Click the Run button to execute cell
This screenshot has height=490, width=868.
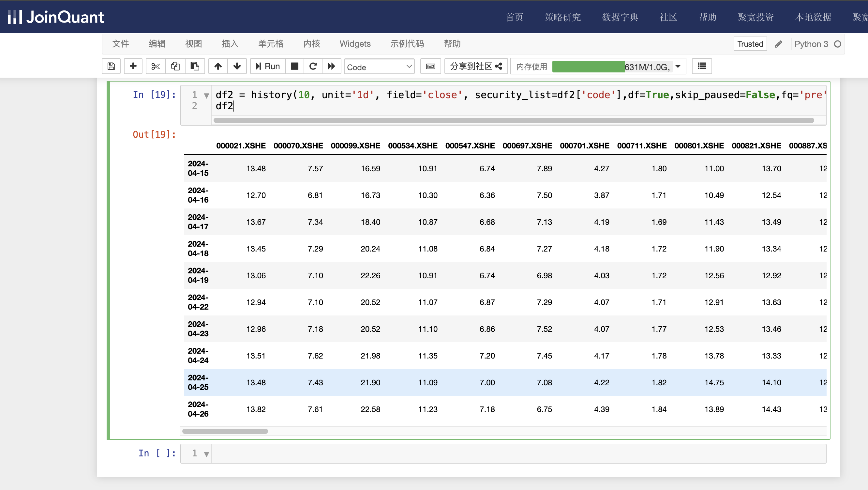[x=268, y=66]
